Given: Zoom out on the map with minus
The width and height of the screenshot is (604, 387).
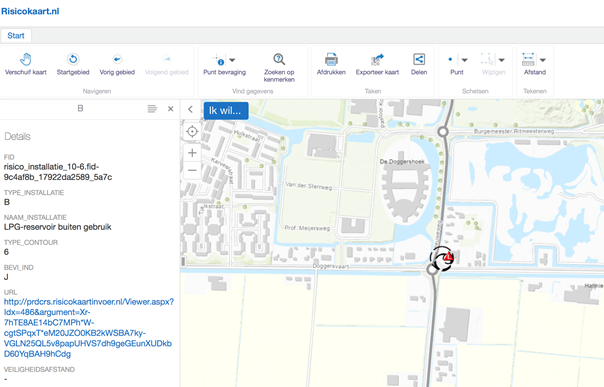Looking at the screenshot, I should point(192,170).
